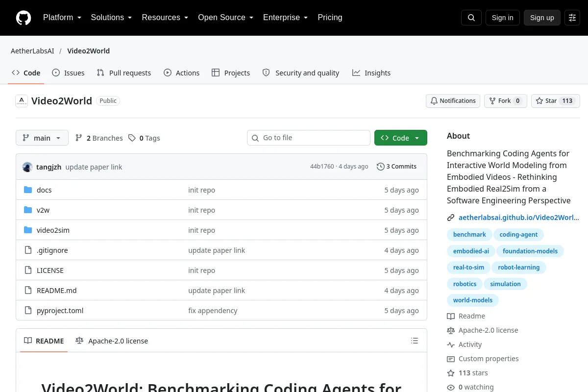Image resolution: width=588 pixels, height=392 pixels.
Task: Click the book icon beside Readme
Action: 451,316
